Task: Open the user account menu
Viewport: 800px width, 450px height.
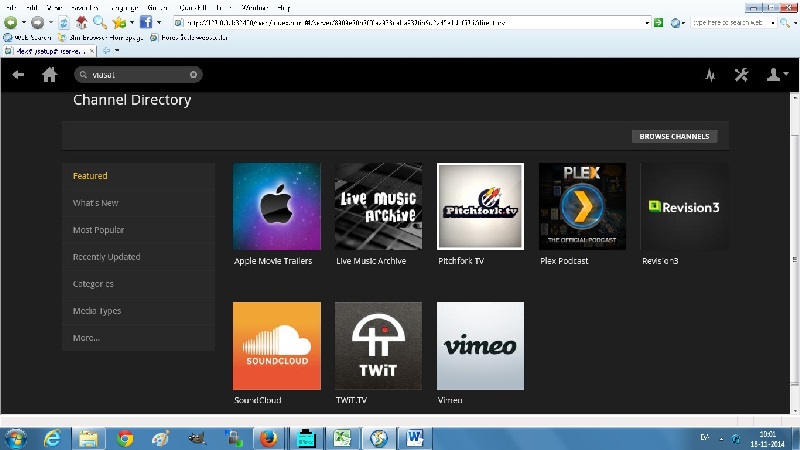Action: pos(777,75)
